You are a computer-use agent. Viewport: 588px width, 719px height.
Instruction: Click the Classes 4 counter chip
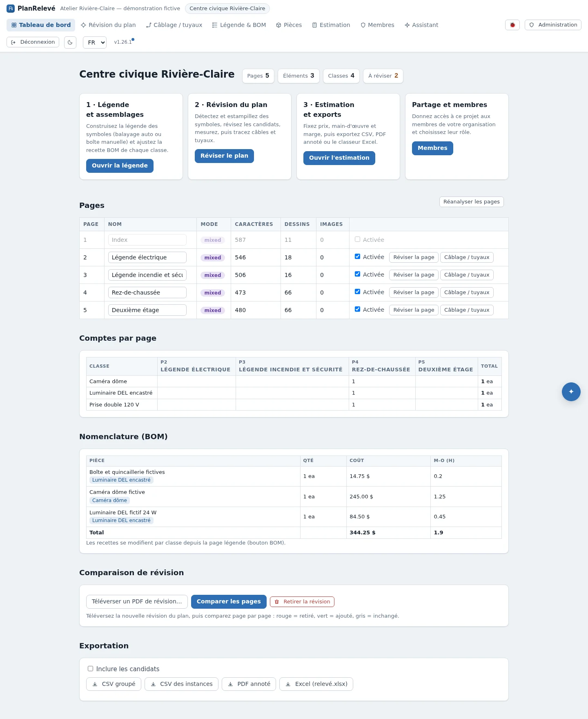[x=341, y=76]
